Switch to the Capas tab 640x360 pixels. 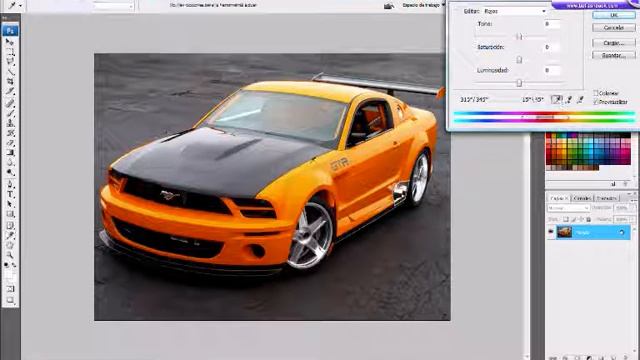pyautogui.click(x=559, y=198)
